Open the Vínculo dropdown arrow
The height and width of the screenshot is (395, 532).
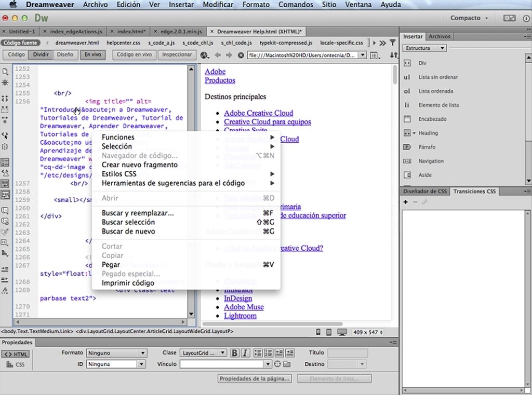click(268, 364)
